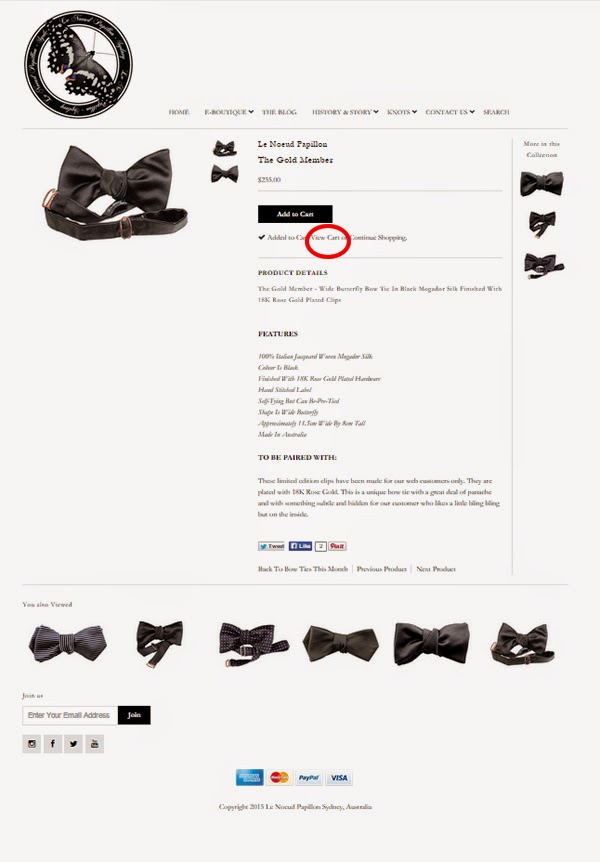Open the Contact Us dropdown

(x=449, y=112)
